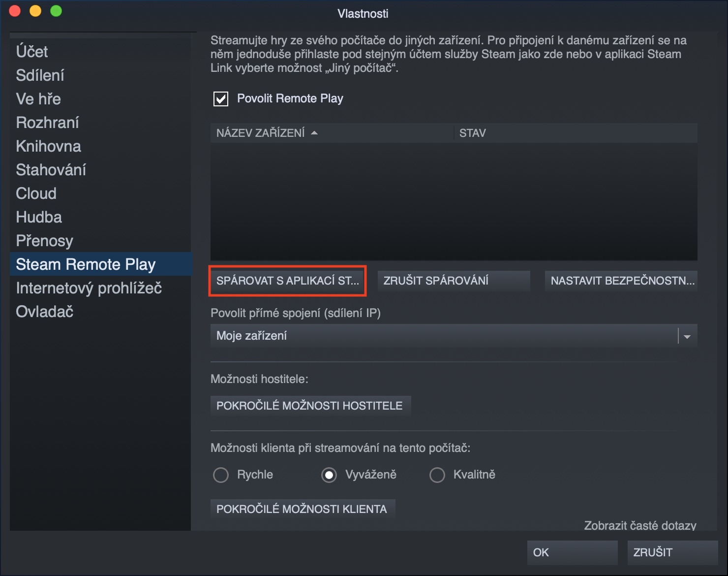
Task: Go to Ve hře settings
Action: 38,99
